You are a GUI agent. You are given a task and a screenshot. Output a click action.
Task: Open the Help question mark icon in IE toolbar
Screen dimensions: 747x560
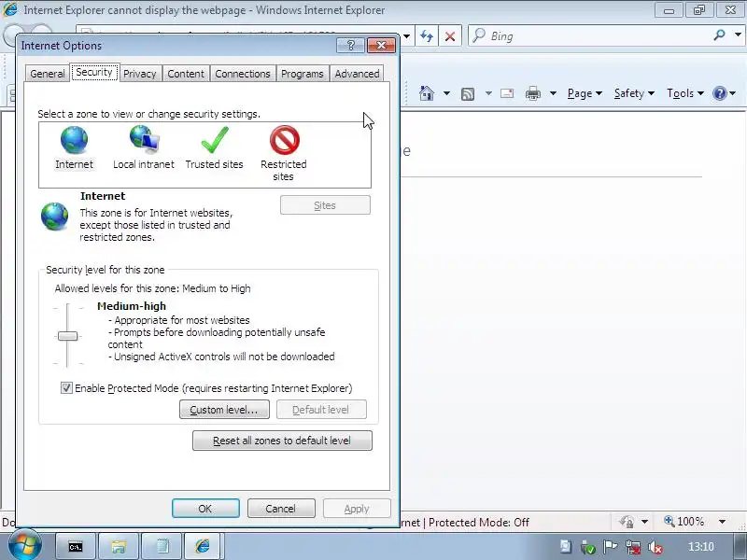coord(719,93)
